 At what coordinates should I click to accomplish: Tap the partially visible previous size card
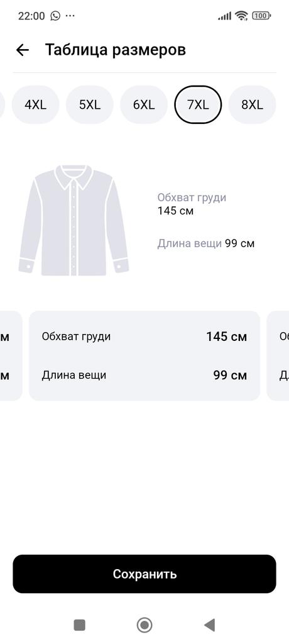11,356
